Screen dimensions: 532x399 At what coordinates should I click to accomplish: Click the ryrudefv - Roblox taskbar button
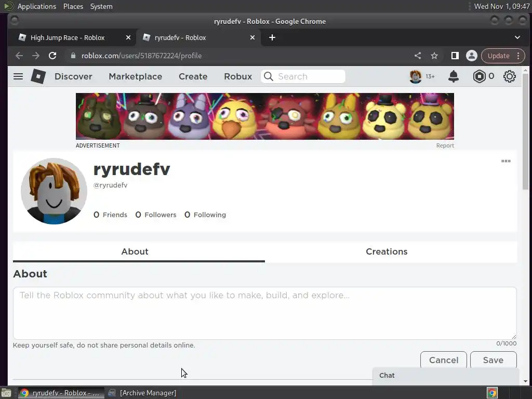[61, 393]
